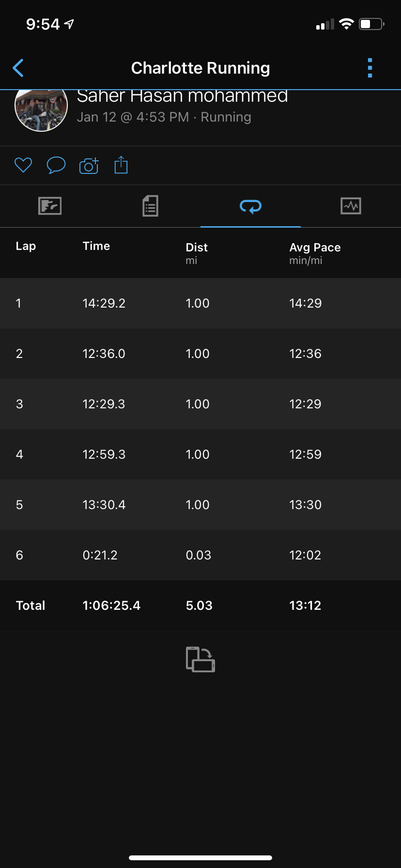Image resolution: width=401 pixels, height=868 pixels.
Task: Go back using the blue chevron
Action: coord(18,68)
